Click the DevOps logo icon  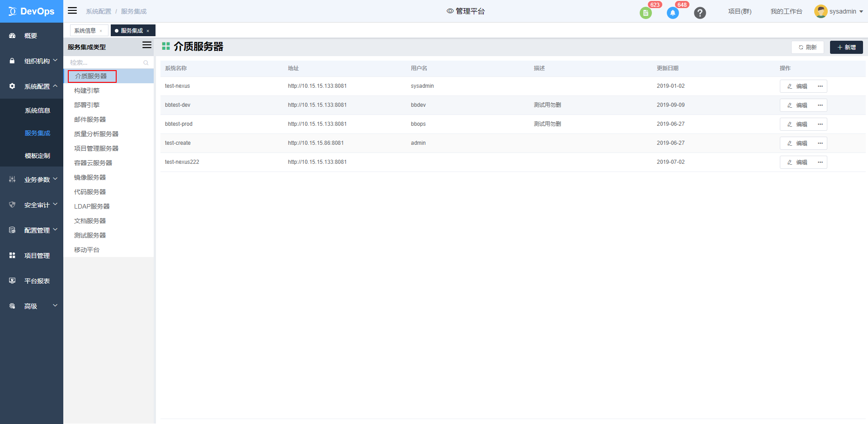pos(12,11)
